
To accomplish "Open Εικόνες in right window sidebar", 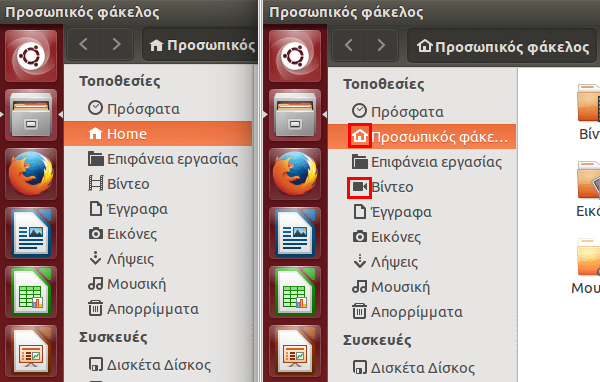I will click(x=422, y=237).
